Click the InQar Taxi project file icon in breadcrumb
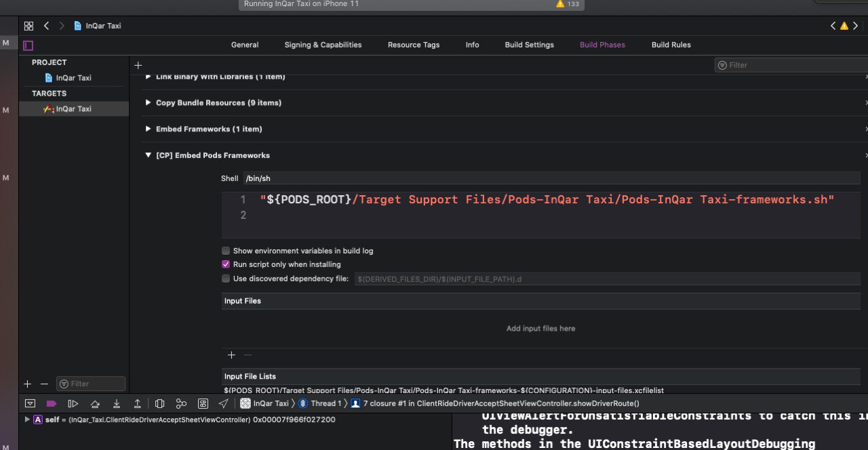Image resolution: width=868 pixels, height=450 pixels. [x=78, y=26]
